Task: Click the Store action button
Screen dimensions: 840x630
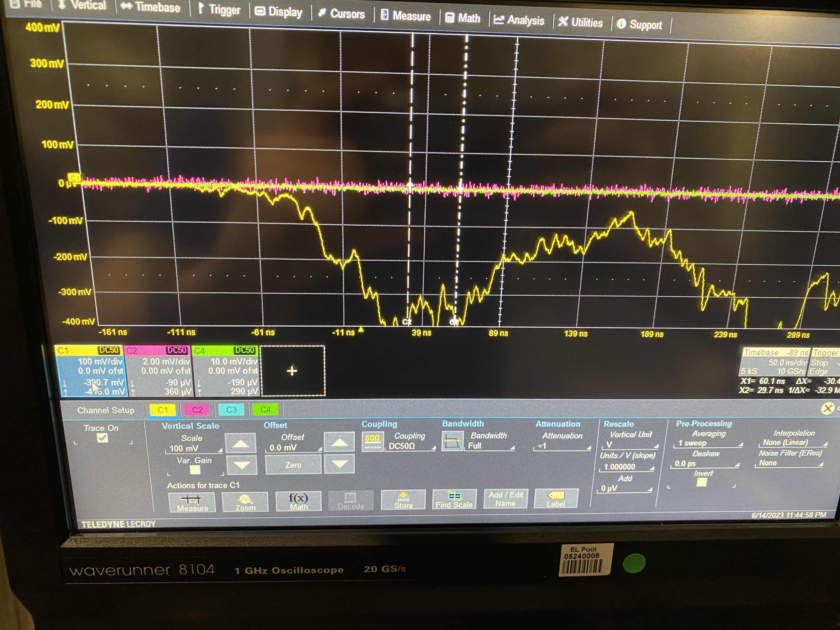Action: pyautogui.click(x=403, y=500)
